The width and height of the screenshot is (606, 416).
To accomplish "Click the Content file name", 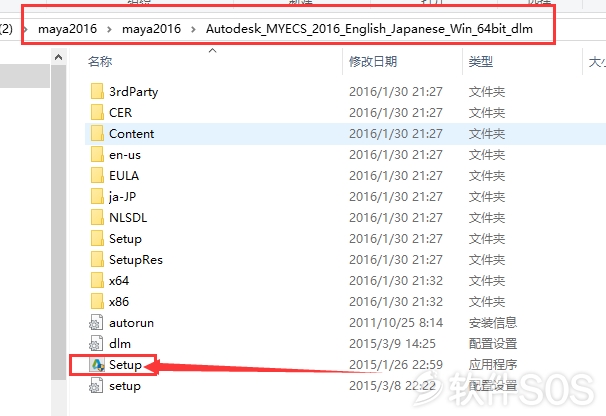I will coord(132,133).
